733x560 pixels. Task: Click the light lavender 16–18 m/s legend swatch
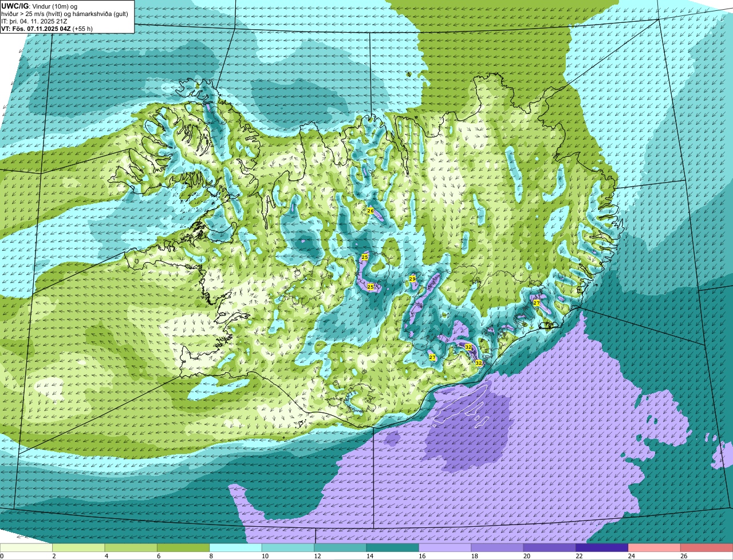[445, 548]
